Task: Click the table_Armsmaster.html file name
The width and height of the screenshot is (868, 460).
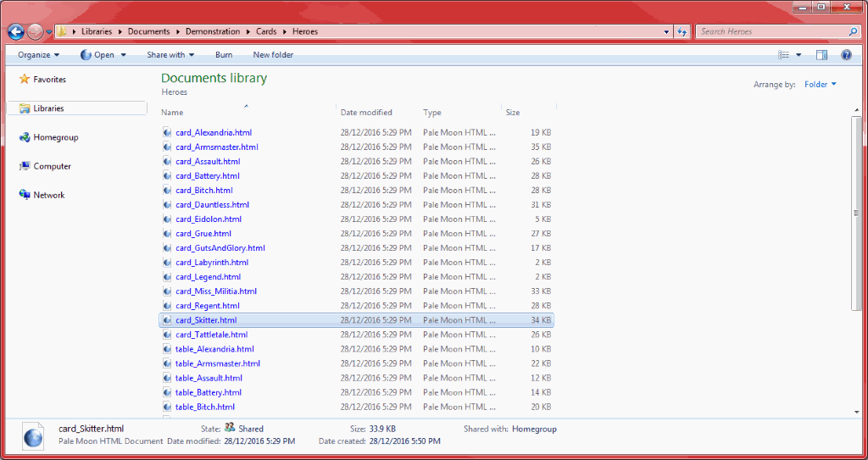Action: pyautogui.click(x=218, y=363)
